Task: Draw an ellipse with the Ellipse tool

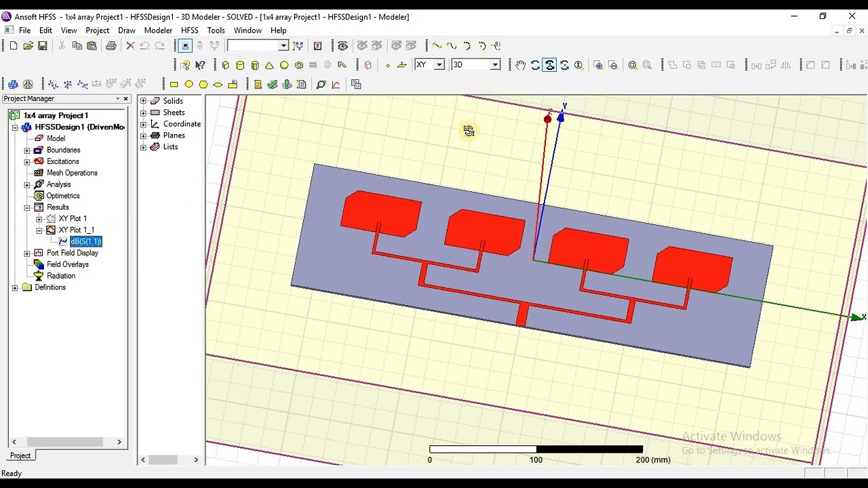Action: click(x=218, y=85)
